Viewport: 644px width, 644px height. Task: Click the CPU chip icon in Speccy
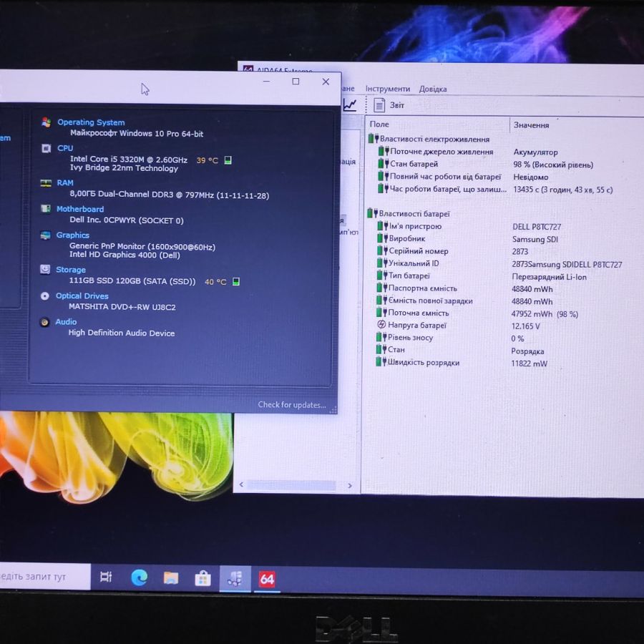click(46, 148)
